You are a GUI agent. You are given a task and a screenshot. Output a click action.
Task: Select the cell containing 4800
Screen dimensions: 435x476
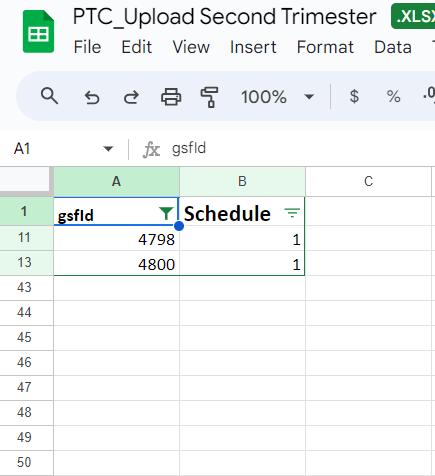point(116,264)
